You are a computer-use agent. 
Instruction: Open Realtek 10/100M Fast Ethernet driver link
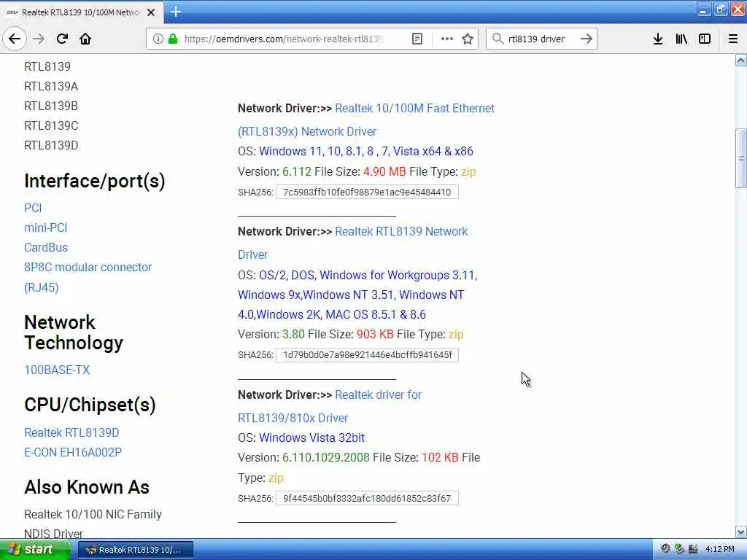pyautogui.click(x=366, y=120)
